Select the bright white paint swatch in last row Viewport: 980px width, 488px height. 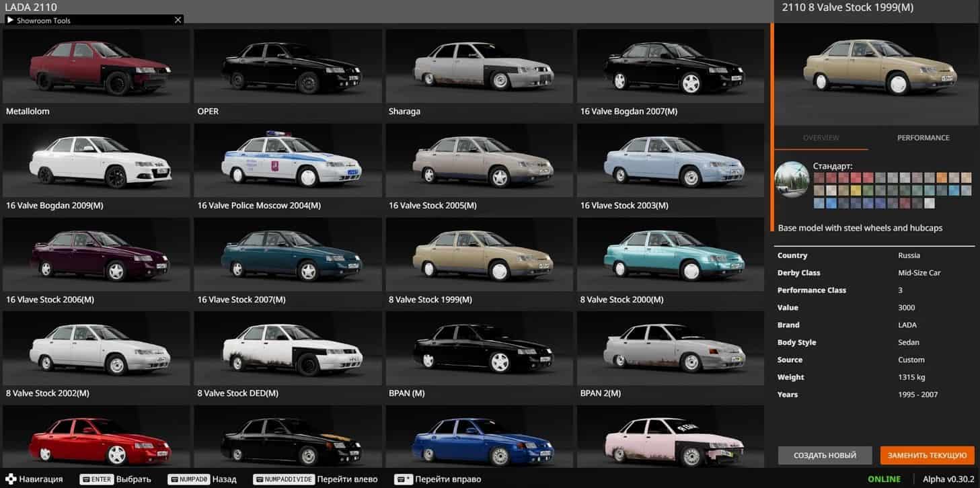point(930,203)
